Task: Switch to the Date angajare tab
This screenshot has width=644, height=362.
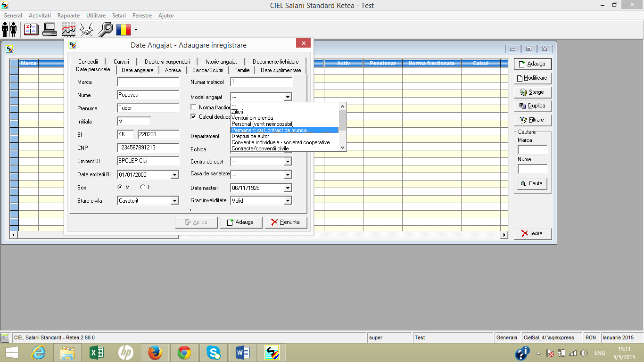Action: click(x=138, y=70)
